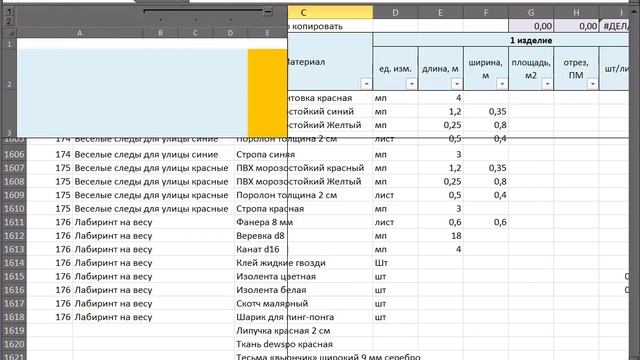
Task: Open the Материал column filter dropdown
Action: [x=366, y=84]
